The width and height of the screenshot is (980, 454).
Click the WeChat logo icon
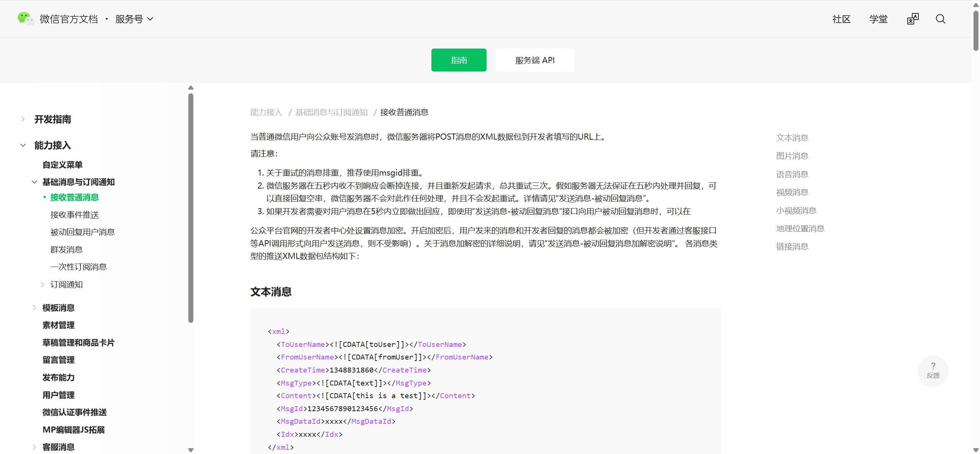(26, 19)
